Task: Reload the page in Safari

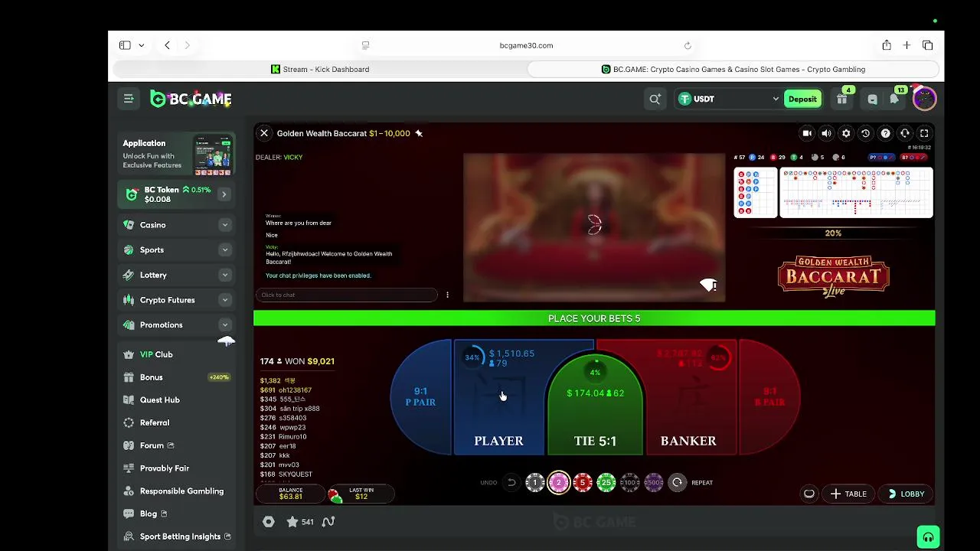Action: [x=688, y=46]
